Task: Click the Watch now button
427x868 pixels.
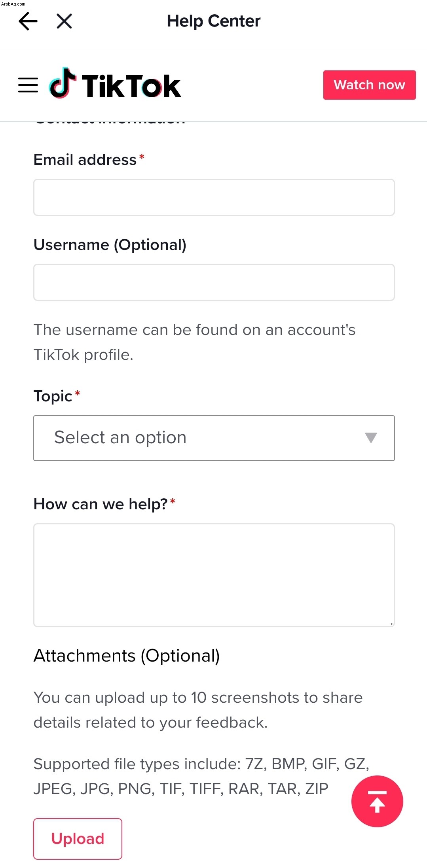Action: tap(369, 85)
